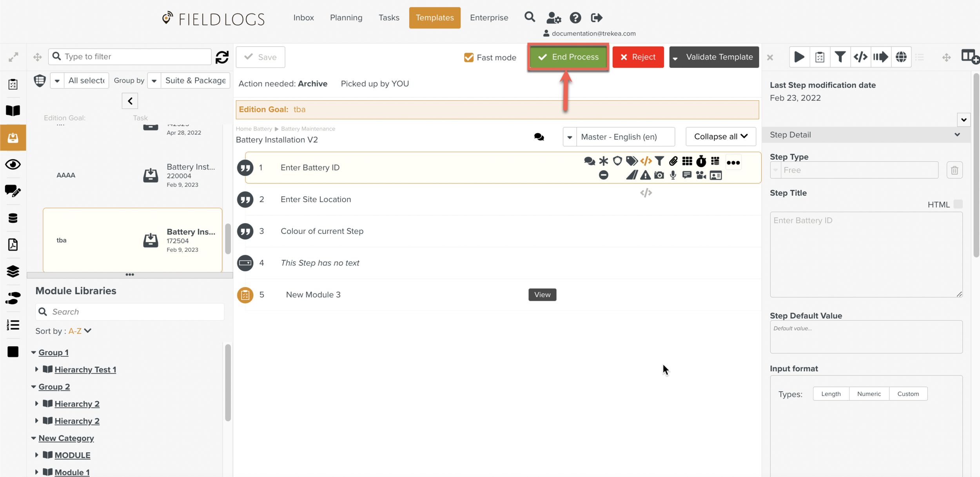The height and width of the screenshot is (477, 980).
Task: Toggle the HTML checkbox for Step Title
Action: pos(958,204)
